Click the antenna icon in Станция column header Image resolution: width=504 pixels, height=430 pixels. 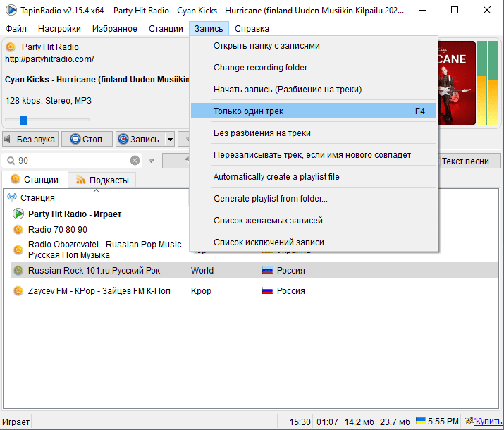(x=12, y=197)
